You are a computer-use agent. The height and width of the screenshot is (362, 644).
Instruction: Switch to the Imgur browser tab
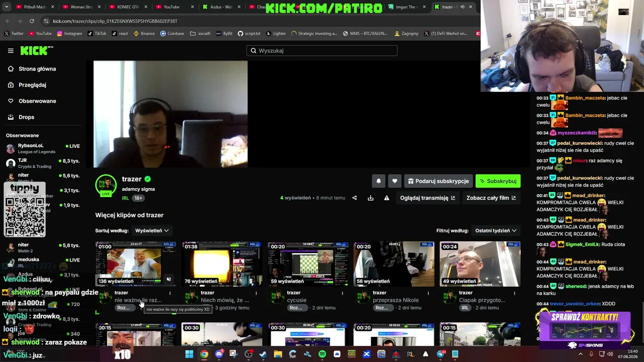pyautogui.click(x=407, y=7)
